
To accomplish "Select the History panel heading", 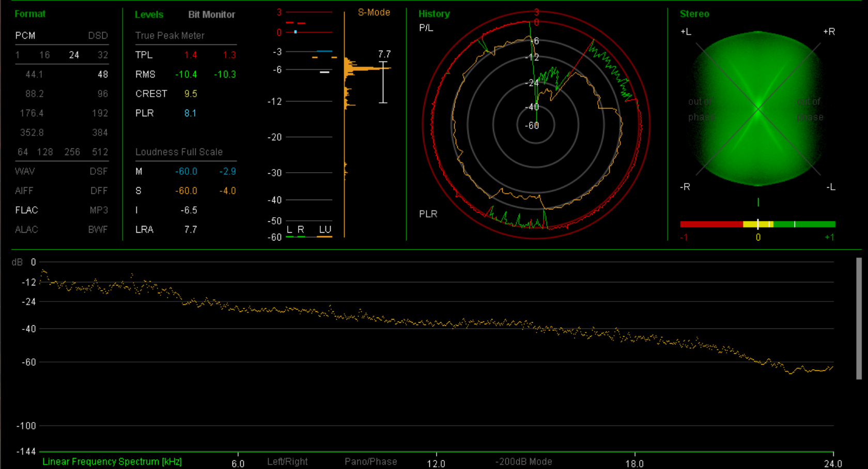I will pos(434,14).
